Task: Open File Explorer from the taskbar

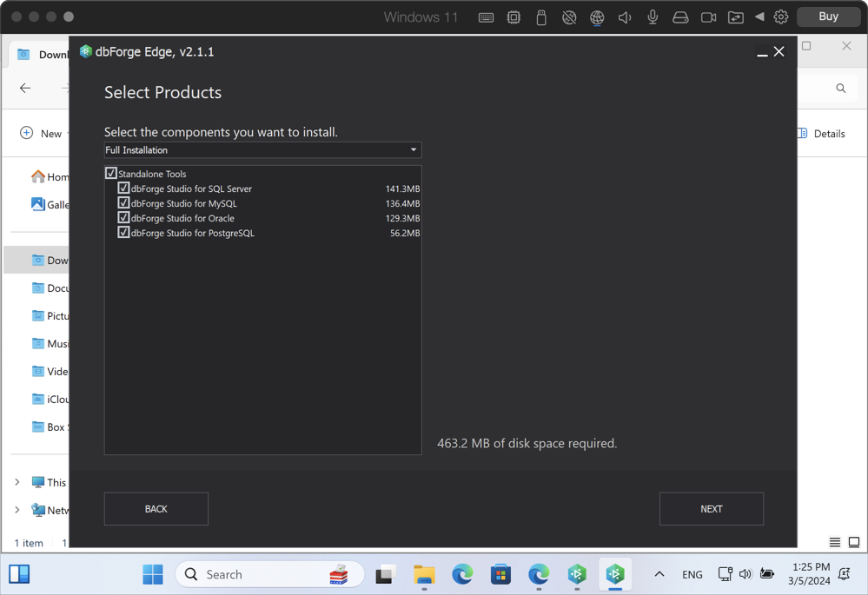Action: [424, 574]
